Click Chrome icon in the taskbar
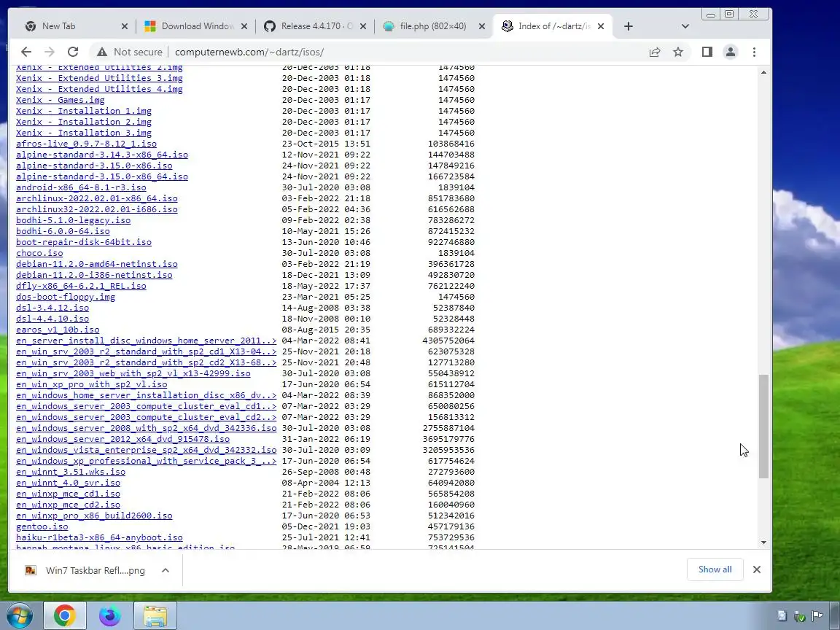 click(x=64, y=615)
